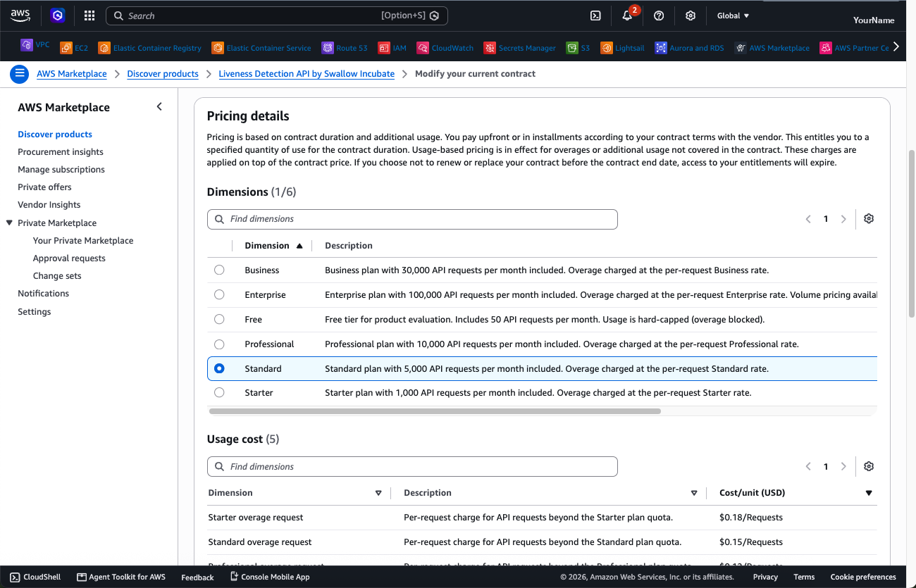Open the CloudWatch shortcut icon
The width and height of the screenshot is (916, 588).
coord(423,48)
